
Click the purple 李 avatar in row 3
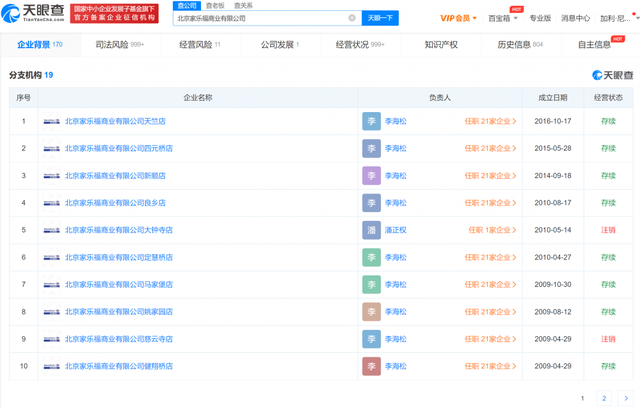[371, 175]
